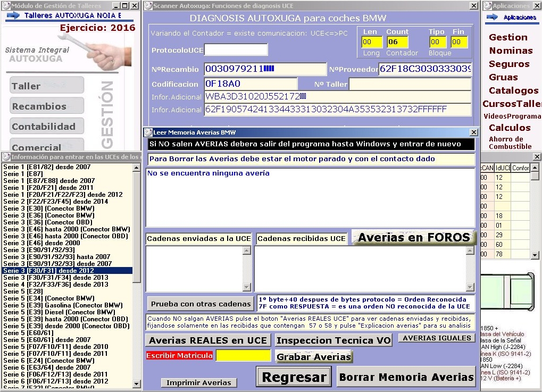Viewport: 542px width, 392px height.
Task: Select Serie 3 [F30/F31] desde 2012
Action: click(68, 271)
